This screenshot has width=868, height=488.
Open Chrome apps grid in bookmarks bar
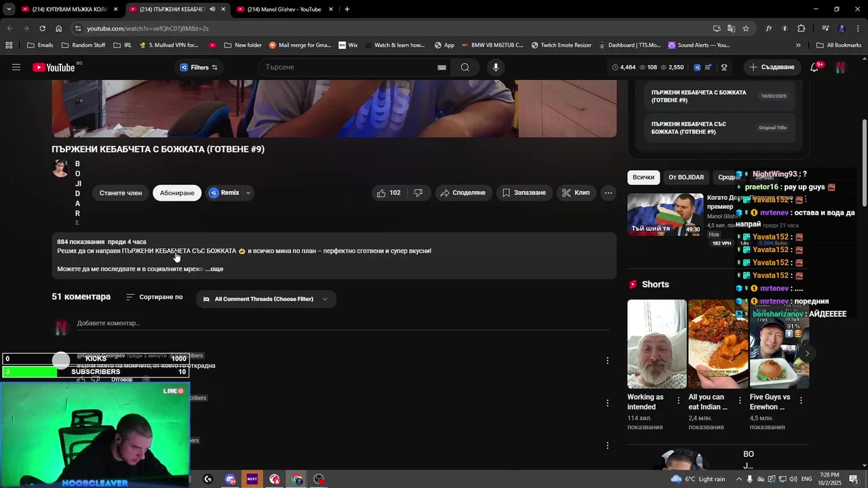coord(9,45)
